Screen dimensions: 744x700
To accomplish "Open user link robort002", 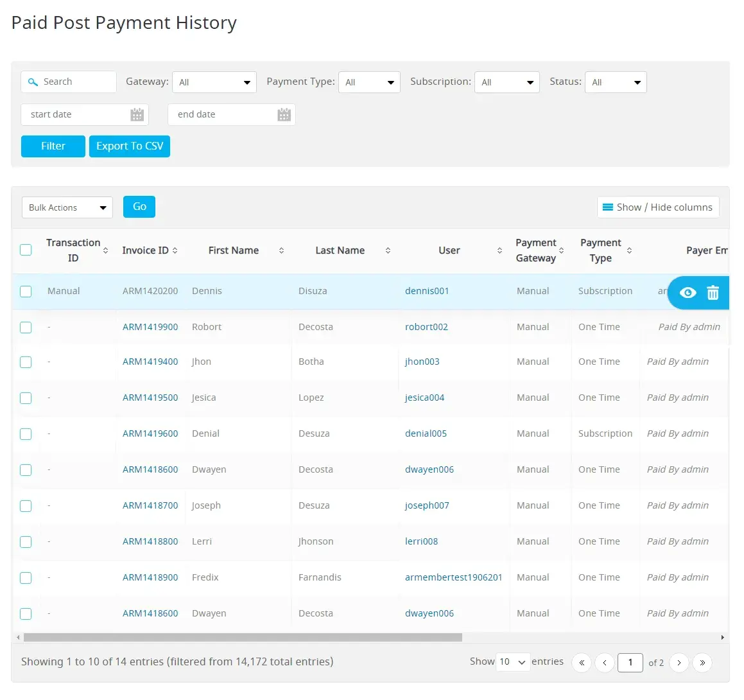I will [x=426, y=327].
